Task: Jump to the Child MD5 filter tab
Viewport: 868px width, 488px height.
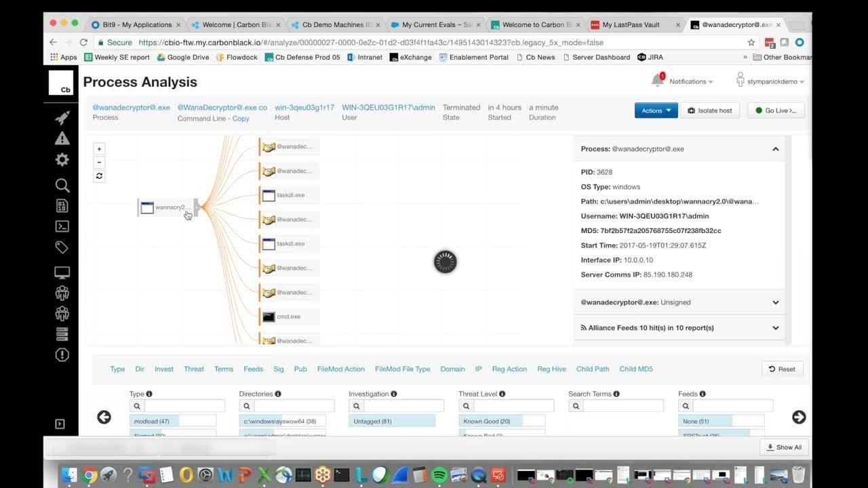Action: tap(636, 369)
